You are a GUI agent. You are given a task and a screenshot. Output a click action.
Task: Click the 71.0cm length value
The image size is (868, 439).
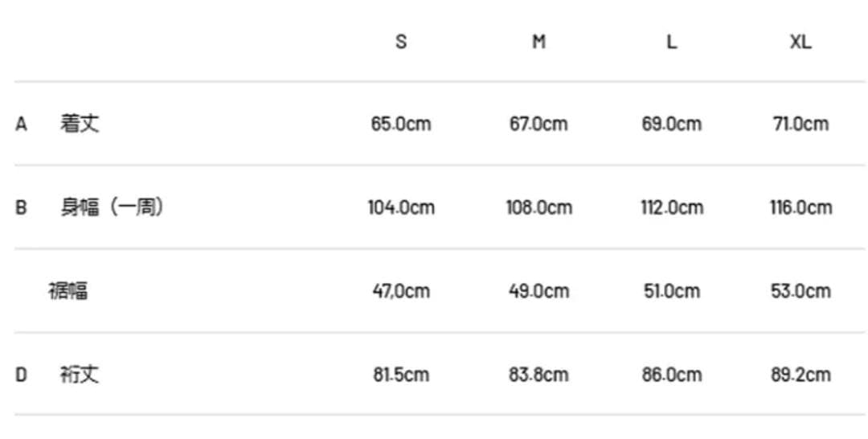click(x=800, y=124)
